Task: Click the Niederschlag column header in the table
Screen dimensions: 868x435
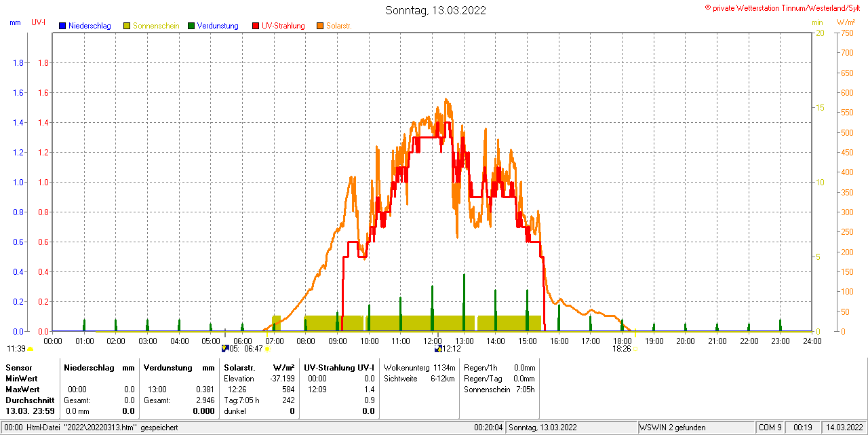Action: point(88,367)
